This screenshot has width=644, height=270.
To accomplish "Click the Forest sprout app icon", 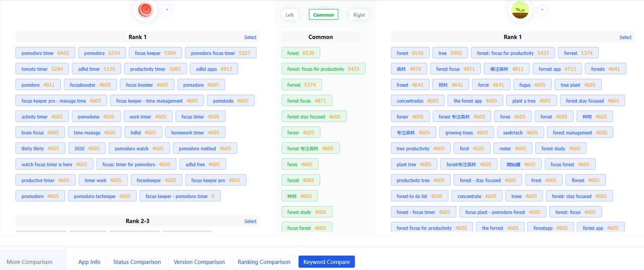I will (520, 10).
